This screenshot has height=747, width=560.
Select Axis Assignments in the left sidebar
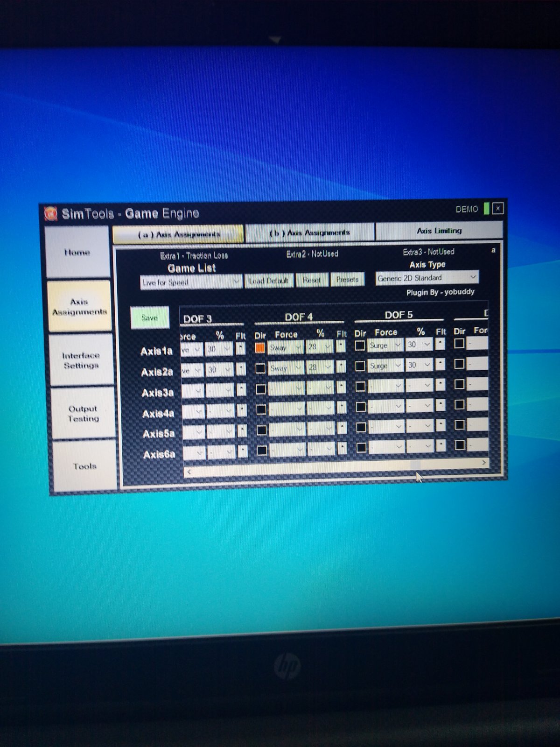click(79, 307)
